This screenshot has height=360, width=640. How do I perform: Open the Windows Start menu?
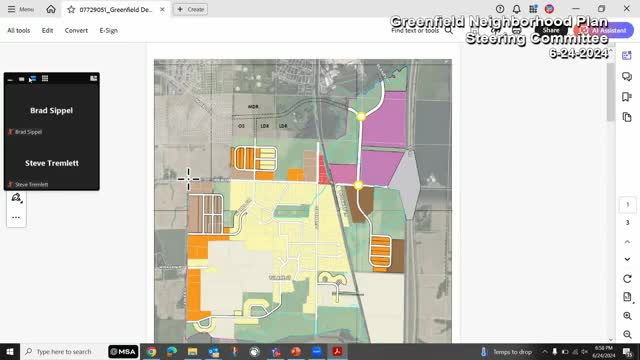(x=10, y=351)
